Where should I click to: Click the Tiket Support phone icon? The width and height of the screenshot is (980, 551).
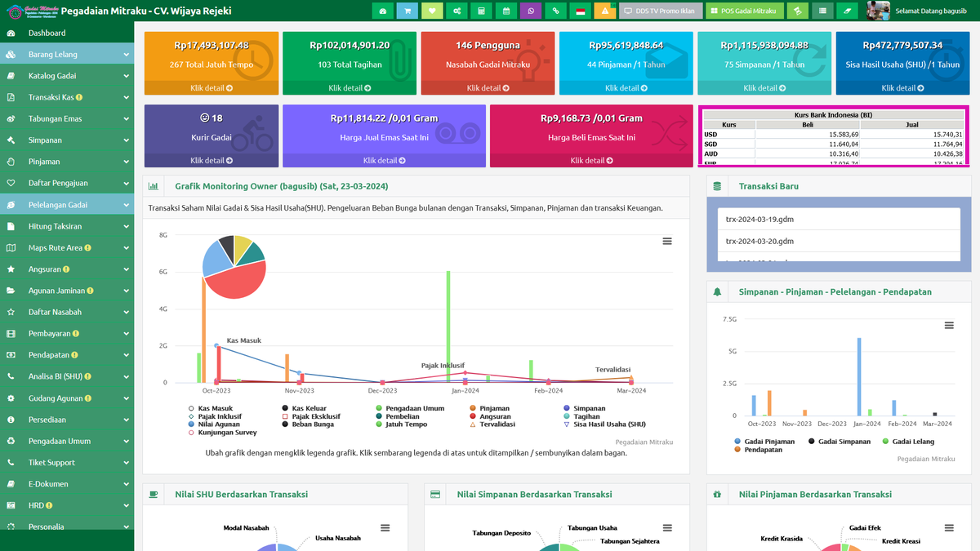pos(11,463)
